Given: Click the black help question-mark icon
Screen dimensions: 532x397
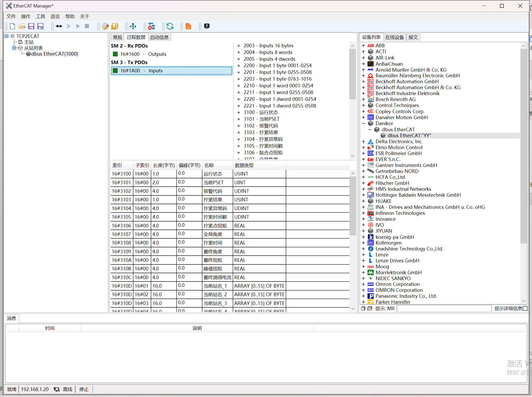Looking at the screenshot, I should (x=207, y=26).
